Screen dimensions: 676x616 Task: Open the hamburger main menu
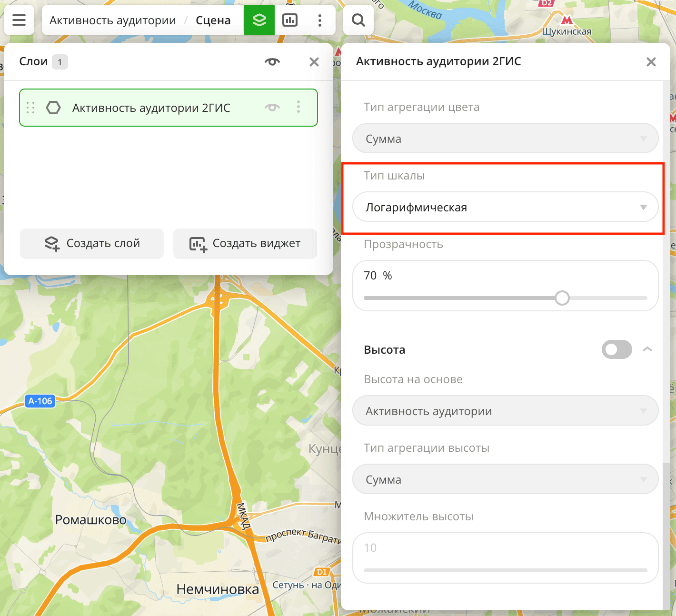coord(19,20)
